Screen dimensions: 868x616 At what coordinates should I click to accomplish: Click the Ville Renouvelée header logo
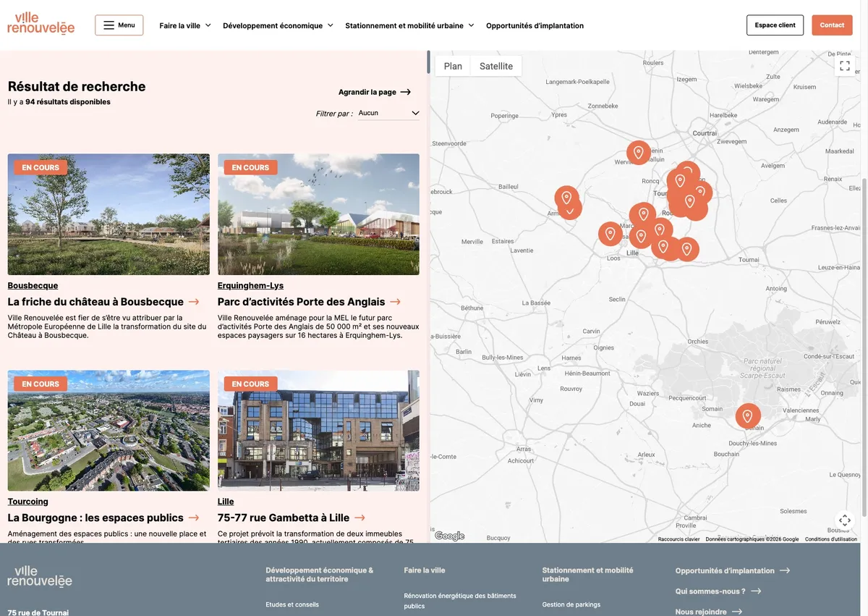pos(41,24)
